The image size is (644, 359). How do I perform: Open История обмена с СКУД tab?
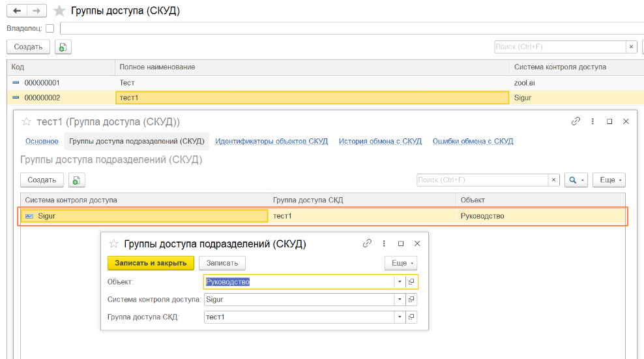tap(380, 141)
